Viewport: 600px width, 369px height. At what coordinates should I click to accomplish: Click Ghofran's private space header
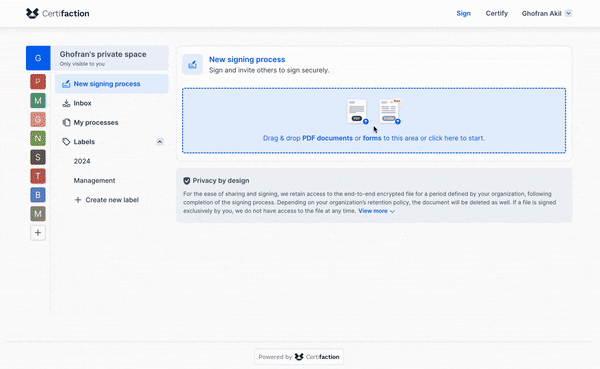point(109,58)
